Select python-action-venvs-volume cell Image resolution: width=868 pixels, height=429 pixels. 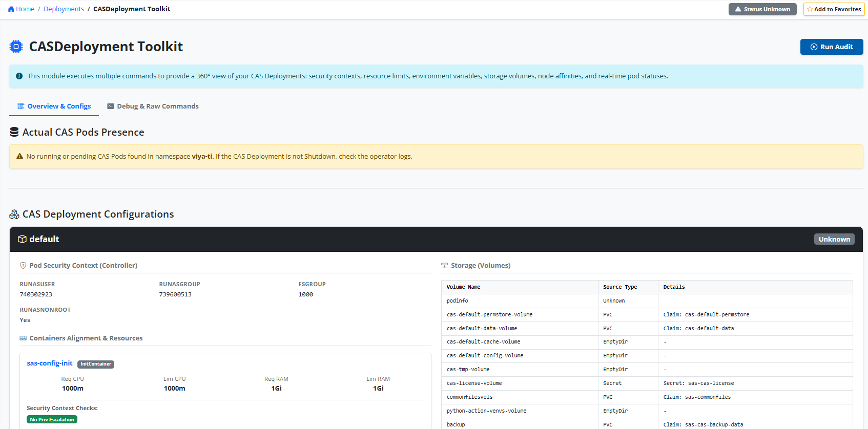(x=519, y=411)
